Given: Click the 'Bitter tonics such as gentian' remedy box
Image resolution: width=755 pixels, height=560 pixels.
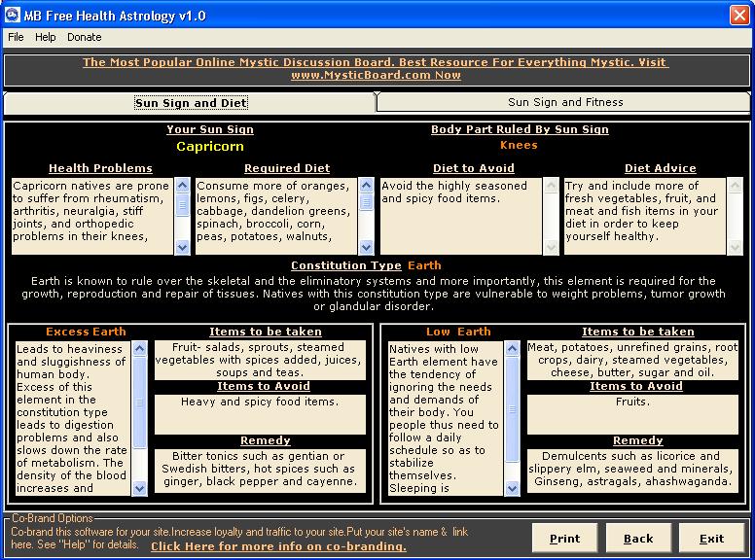Looking at the screenshot, I should (x=260, y=470).
